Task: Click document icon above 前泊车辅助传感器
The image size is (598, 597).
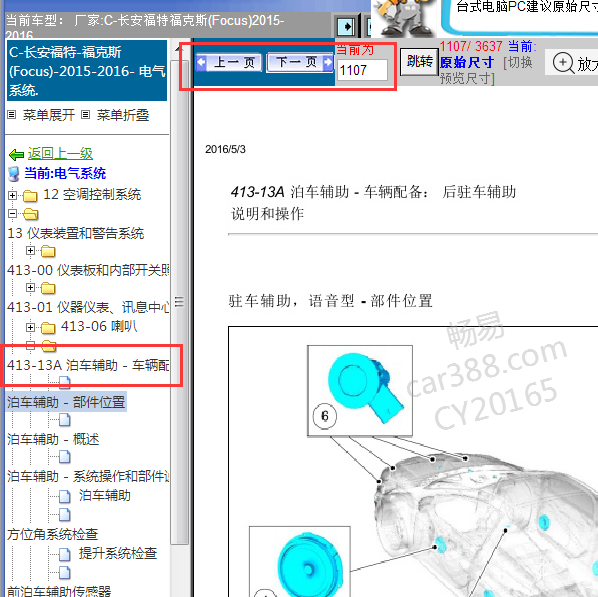Action: 64,572
